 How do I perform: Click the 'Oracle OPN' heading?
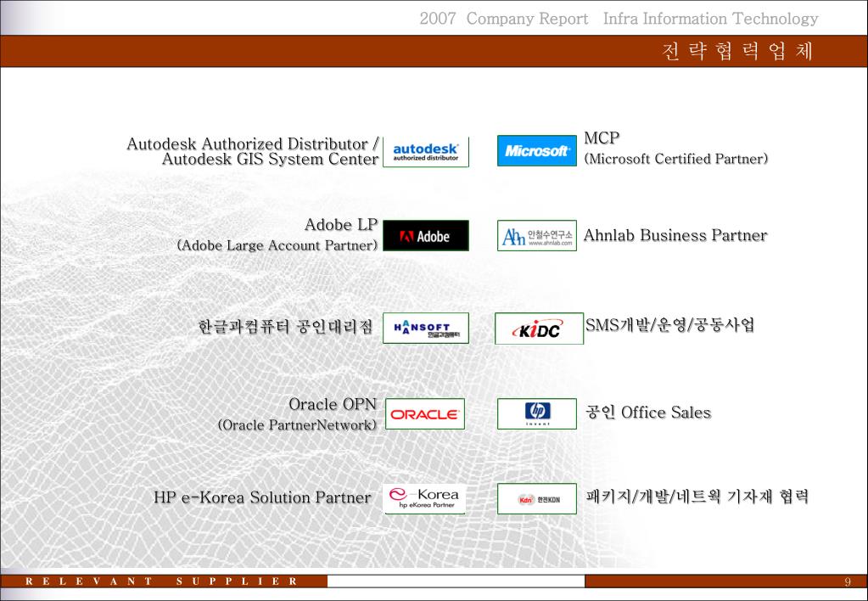[333, 404]
